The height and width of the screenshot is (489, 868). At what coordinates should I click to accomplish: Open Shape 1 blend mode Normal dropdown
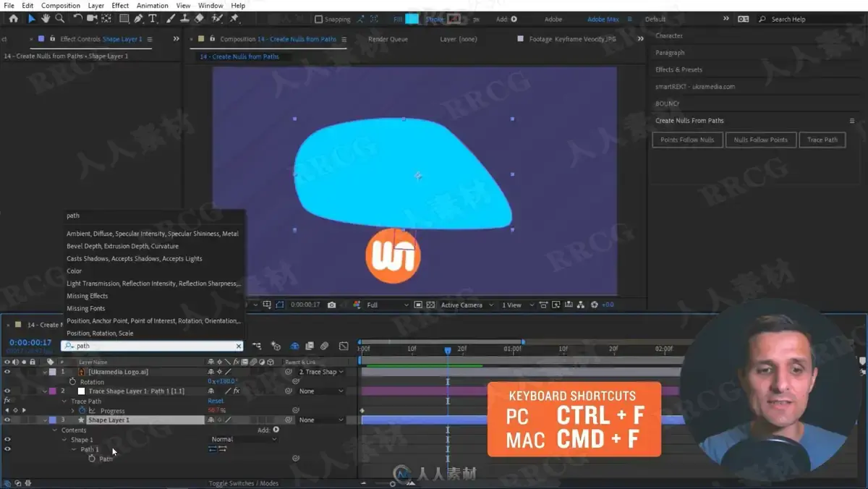coord(243,440)
